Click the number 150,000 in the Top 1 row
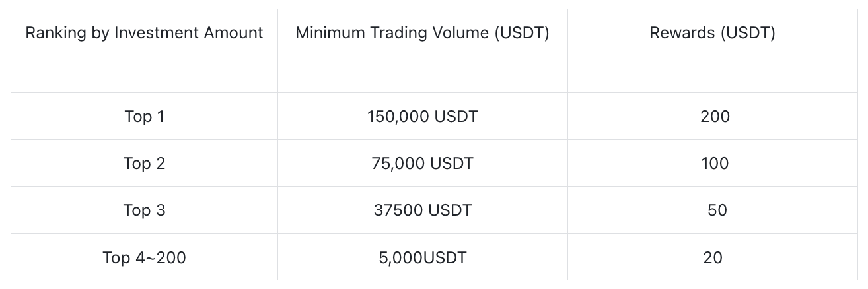Viewport: 868px width, 289px height. (398, 117)
